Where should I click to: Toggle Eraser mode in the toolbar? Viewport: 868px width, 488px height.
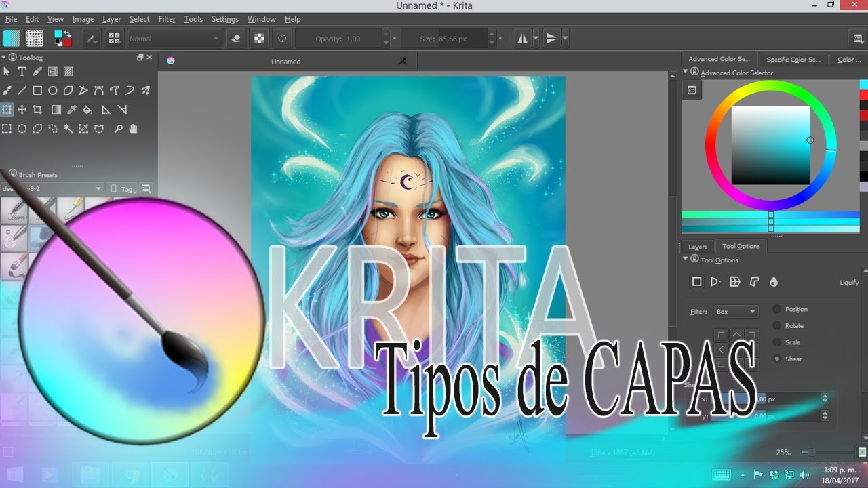tap(236, 39)
